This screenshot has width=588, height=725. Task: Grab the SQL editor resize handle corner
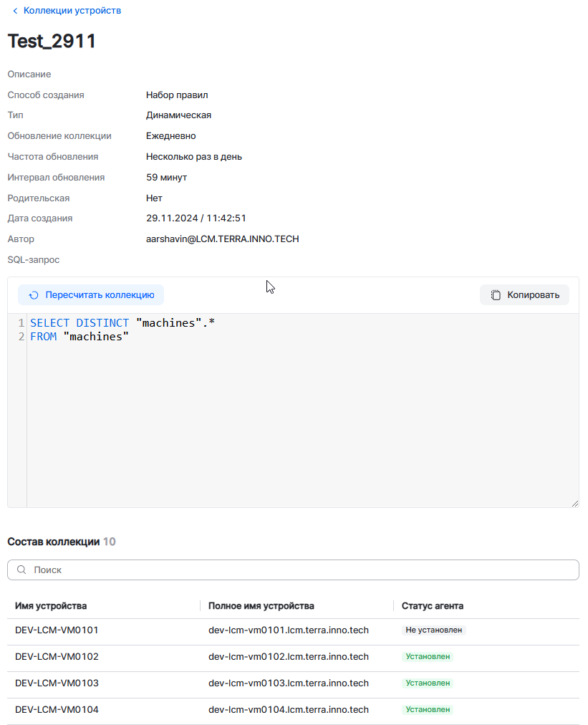tap(574, 503)
